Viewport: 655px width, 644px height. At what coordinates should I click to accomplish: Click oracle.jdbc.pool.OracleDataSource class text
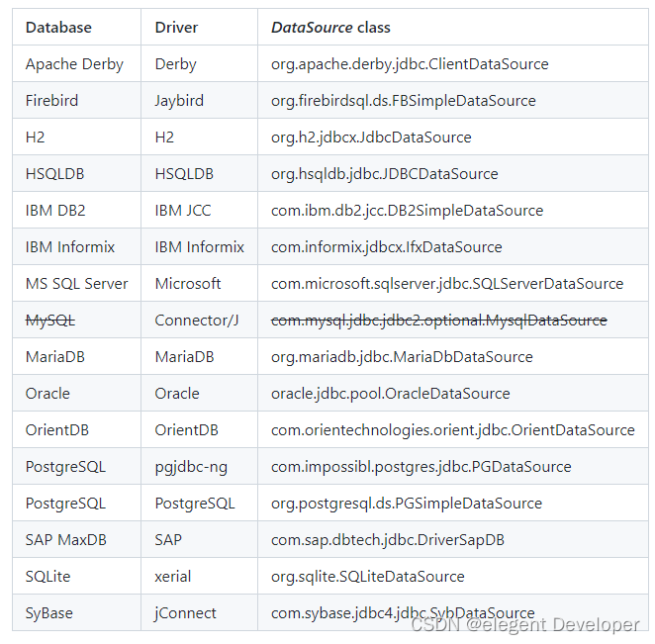(390, 394)
